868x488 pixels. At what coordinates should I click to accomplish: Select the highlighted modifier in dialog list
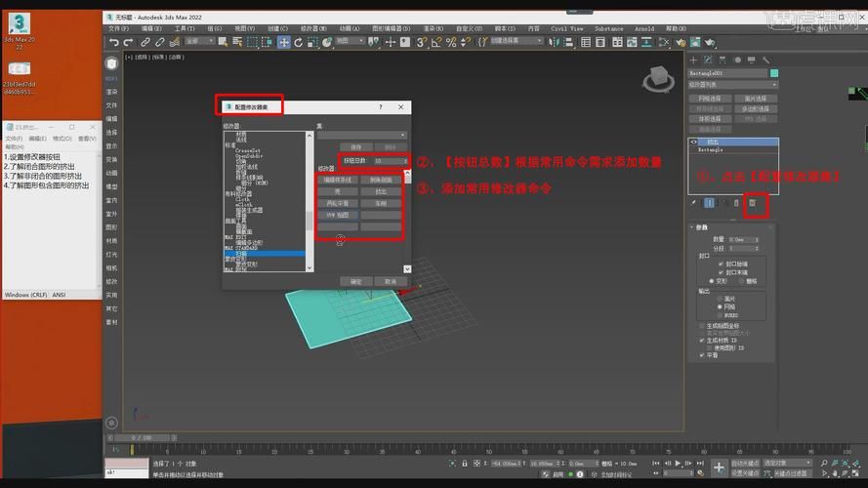click(x=264, y=254)
